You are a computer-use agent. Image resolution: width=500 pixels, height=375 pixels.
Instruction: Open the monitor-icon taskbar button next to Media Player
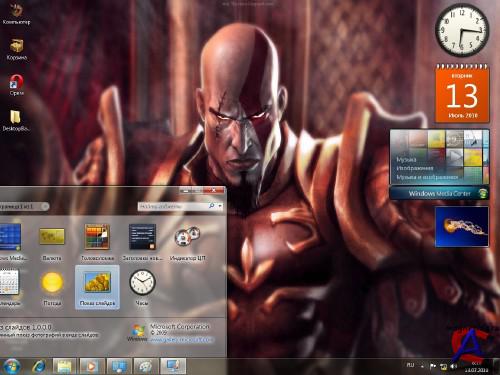click(x=119, y=366)
